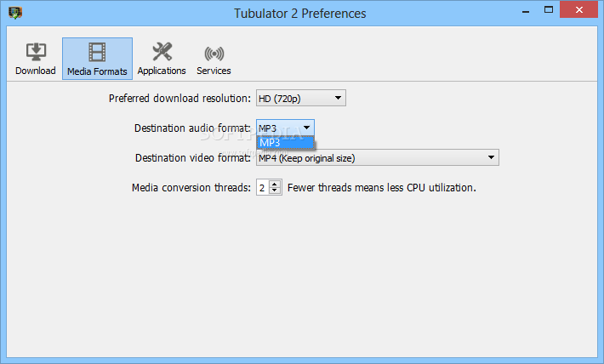Click the Download monitor icon
This screenshot has height=364, width=604.
(x=36, y=51)
